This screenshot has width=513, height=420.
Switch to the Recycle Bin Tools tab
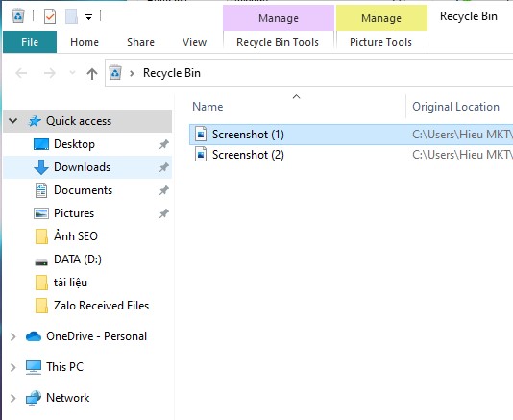[278, 42]
